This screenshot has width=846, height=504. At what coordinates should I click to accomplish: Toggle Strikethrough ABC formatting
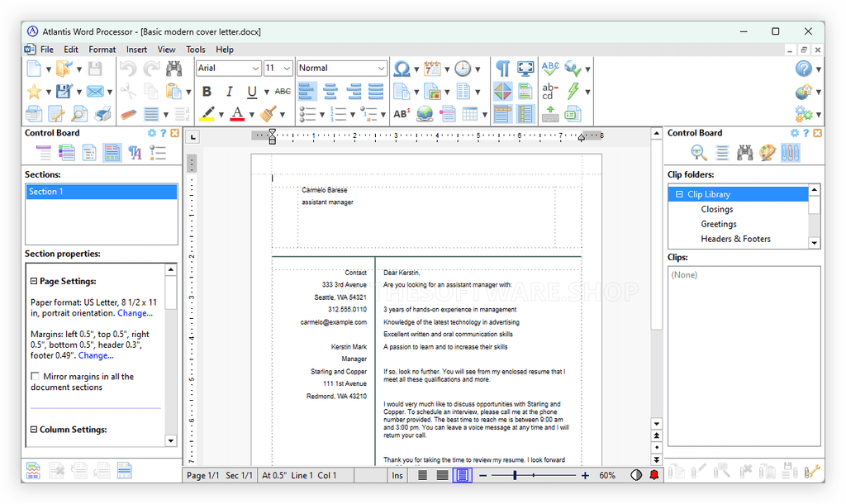[x=283, y=91]
